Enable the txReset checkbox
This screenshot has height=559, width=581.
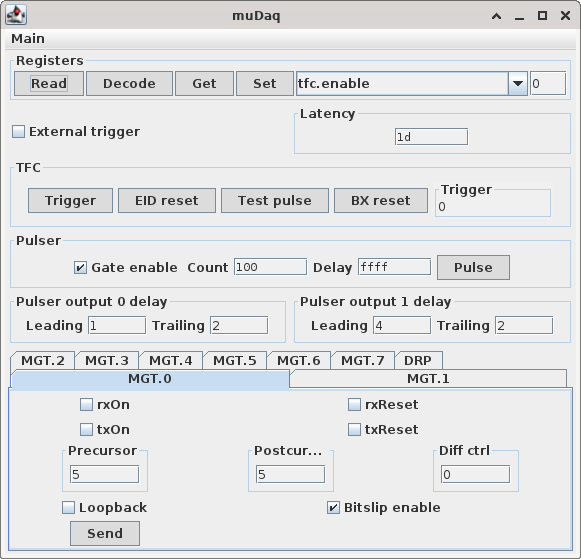coord(354,429)
